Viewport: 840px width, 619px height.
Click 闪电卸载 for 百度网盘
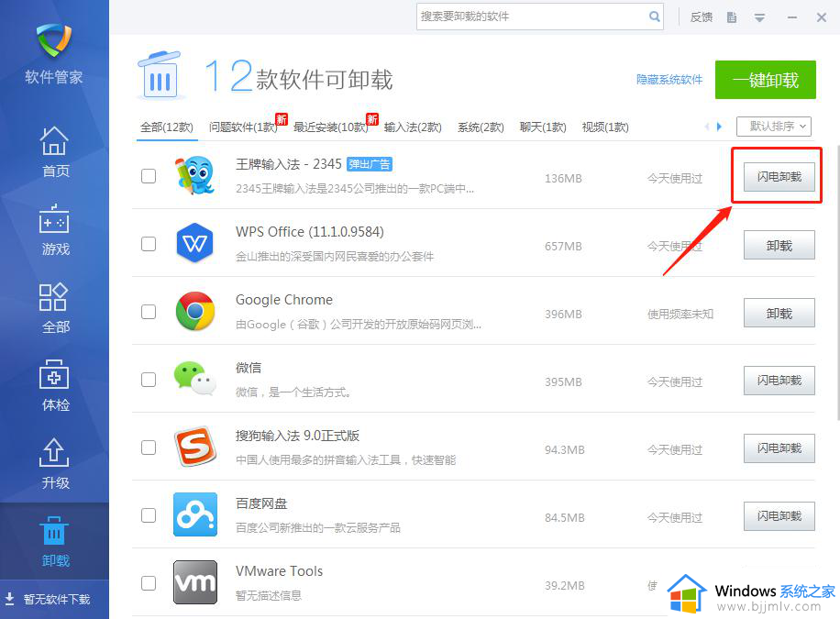click(779, 516)
